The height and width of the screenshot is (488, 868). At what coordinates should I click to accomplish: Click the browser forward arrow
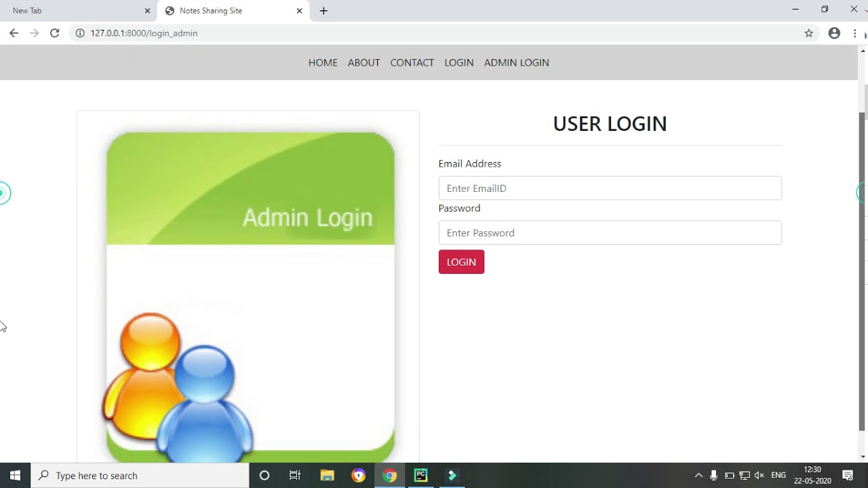(34, 33)
